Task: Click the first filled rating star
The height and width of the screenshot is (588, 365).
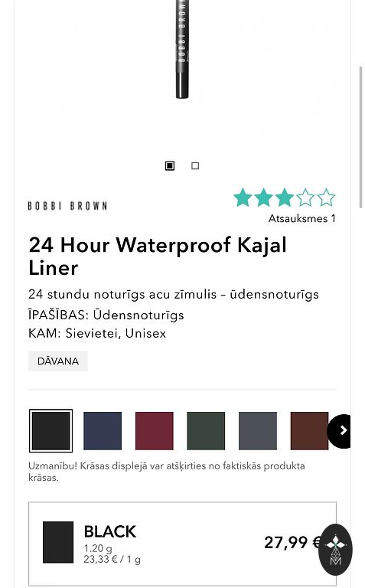Action: 243,198
